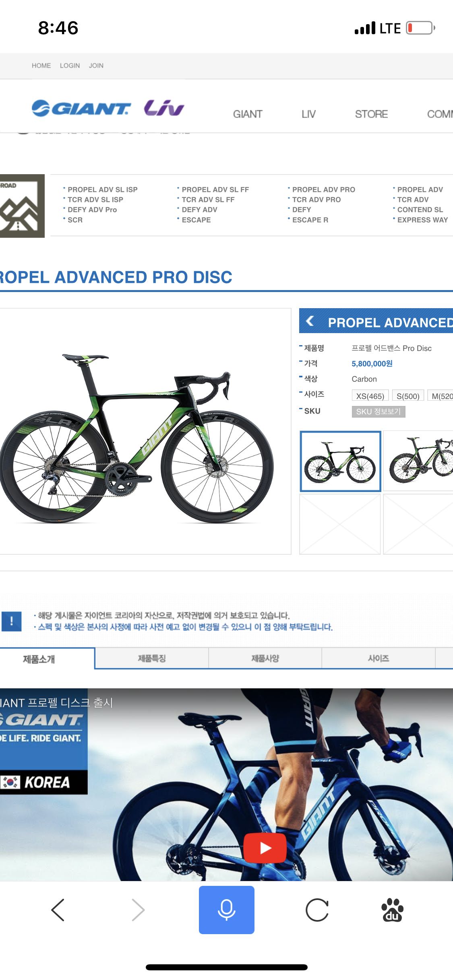Viewport: 453px width, 980px height.
Task: Select the M(520) size option
Action: coord(441,396)
